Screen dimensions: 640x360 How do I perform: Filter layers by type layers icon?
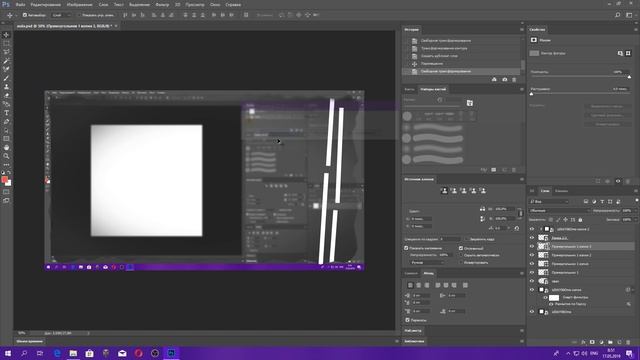pos(602,202)
